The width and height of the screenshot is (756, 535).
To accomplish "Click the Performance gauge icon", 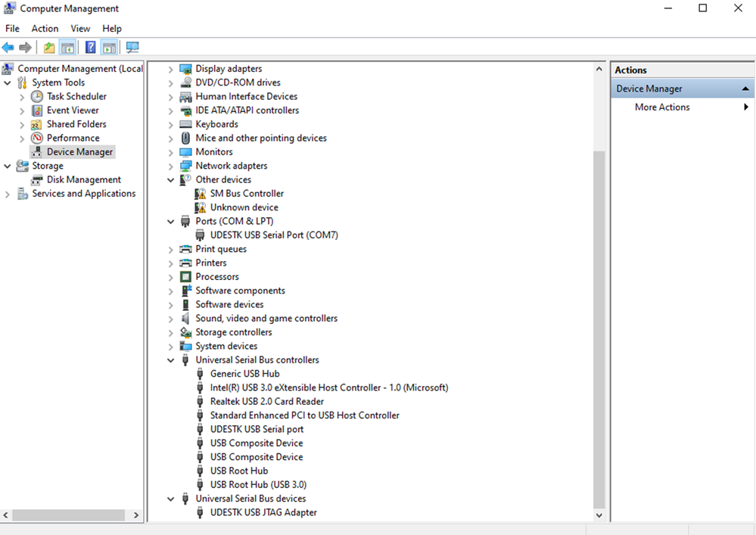I will [x=36, y=138].
